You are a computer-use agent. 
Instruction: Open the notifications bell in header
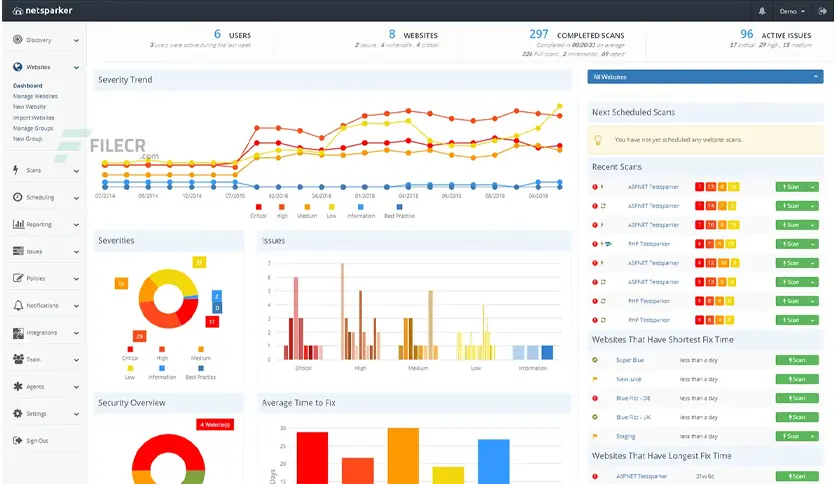[x=762, y=11]
